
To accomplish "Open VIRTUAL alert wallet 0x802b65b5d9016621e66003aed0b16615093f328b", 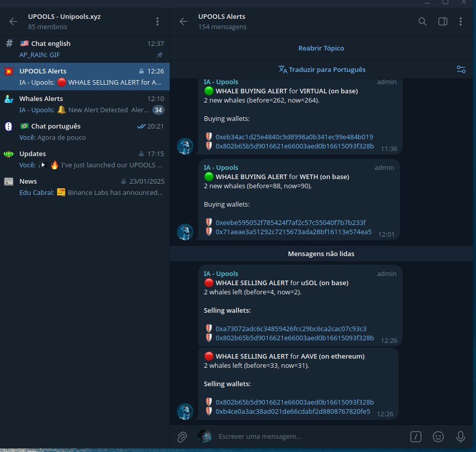I will pyautogui.click(x=295, y=146).
